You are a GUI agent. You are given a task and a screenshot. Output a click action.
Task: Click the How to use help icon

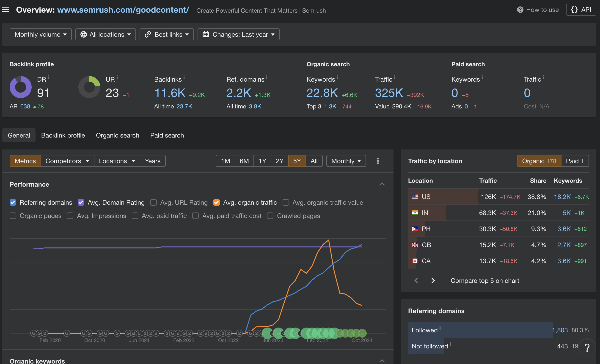coord(520,10)
